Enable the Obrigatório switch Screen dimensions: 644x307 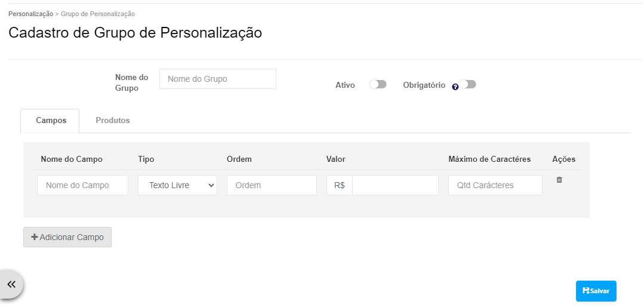[x=467, y=84]
